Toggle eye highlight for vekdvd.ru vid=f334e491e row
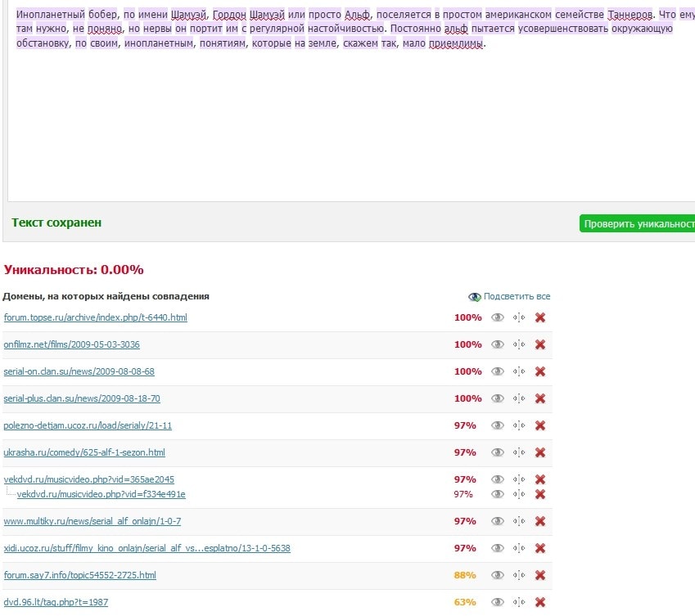Image resolution: width=695 pixels, height=616 pixels. coord(498,494)
